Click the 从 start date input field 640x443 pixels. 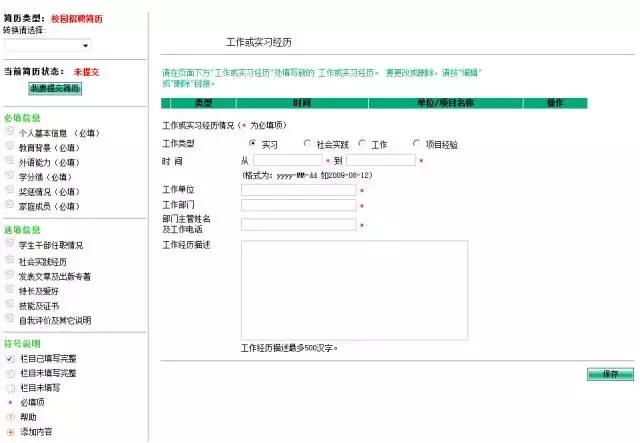pos(288,160)
